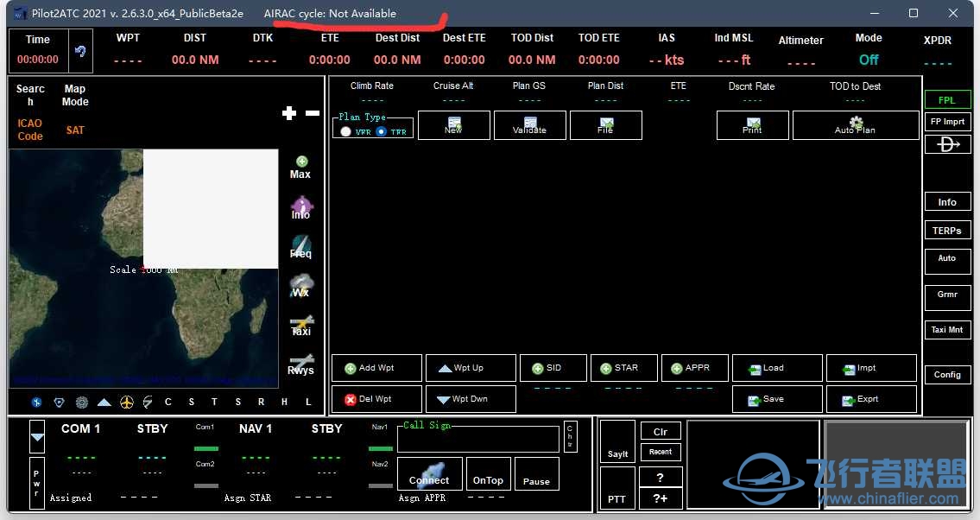980x520 pixels.
Task: Open the Taxi diagram icon
Action: click(x=301, y=325)
